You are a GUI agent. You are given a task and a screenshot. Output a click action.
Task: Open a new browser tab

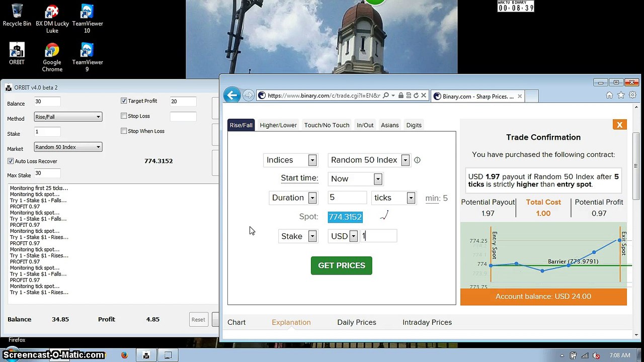[x=532, y=96]
